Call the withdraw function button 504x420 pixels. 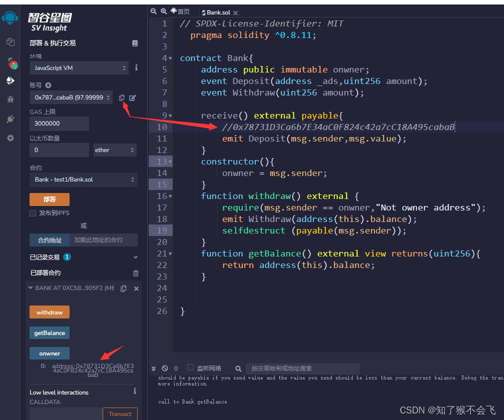pyautogui.click(x=50, y=312)
